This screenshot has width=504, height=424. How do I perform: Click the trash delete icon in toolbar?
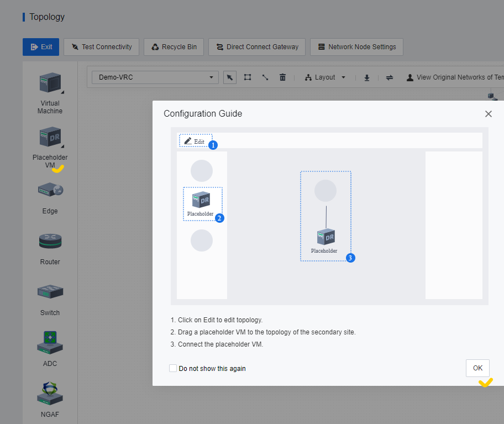point(282,77)
